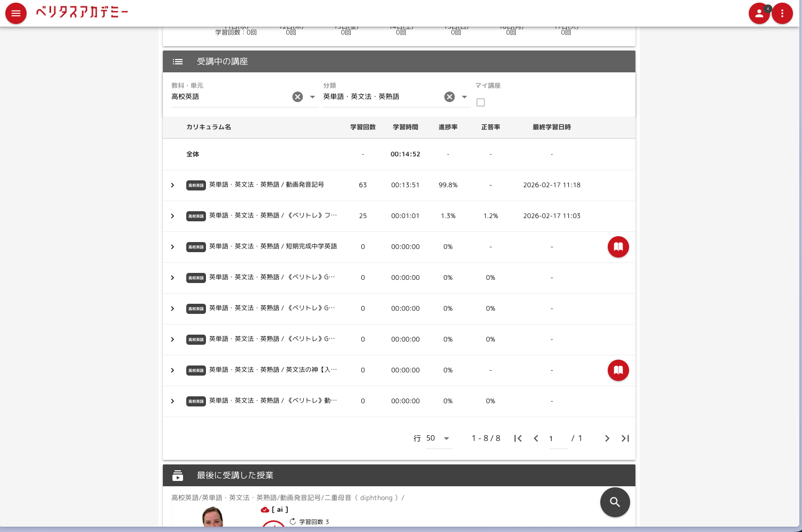
Task: Click the book icon for 英文法の神 row
Action: tap(618, 370)
